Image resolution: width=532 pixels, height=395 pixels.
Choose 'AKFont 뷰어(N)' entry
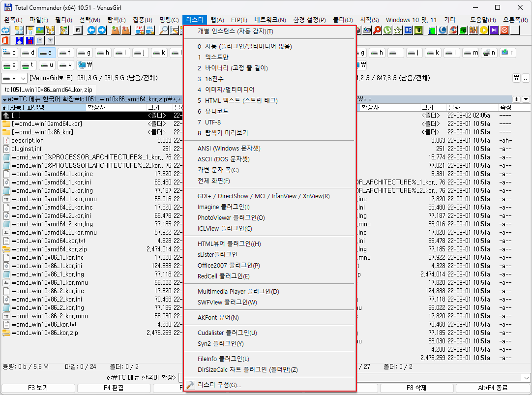[269, 318]
